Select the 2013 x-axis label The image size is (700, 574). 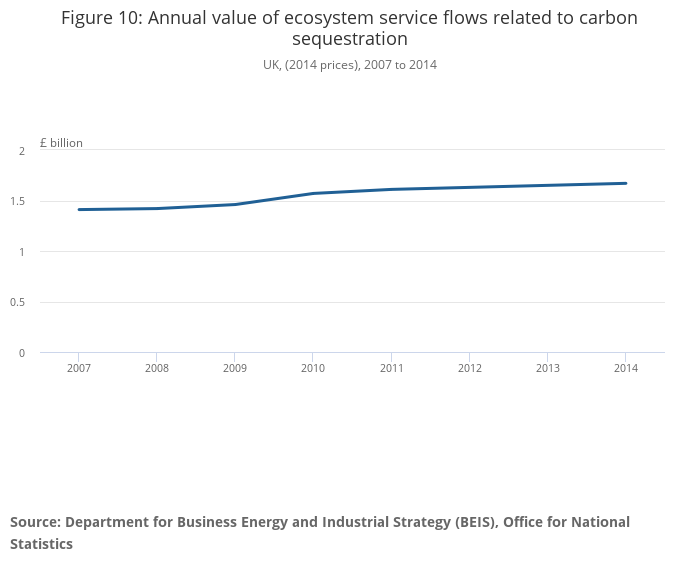pos(547,368)
